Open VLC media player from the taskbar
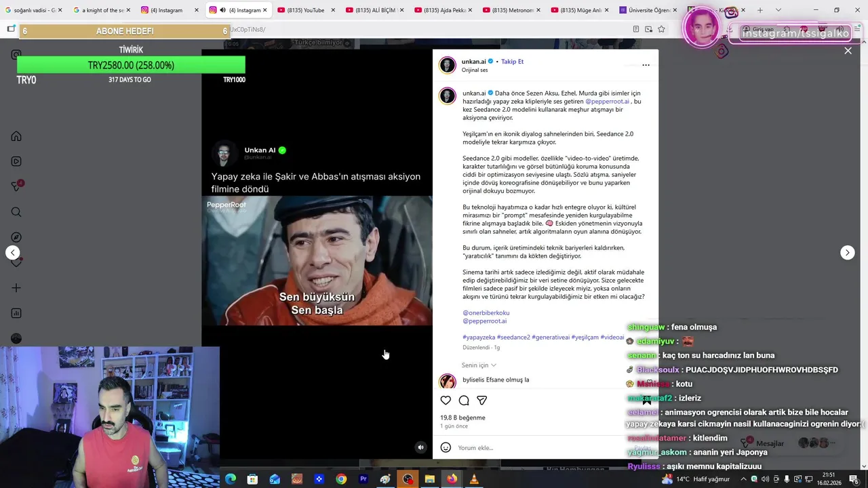This screenshot has width=868, height=488. [x=474, y=479]
